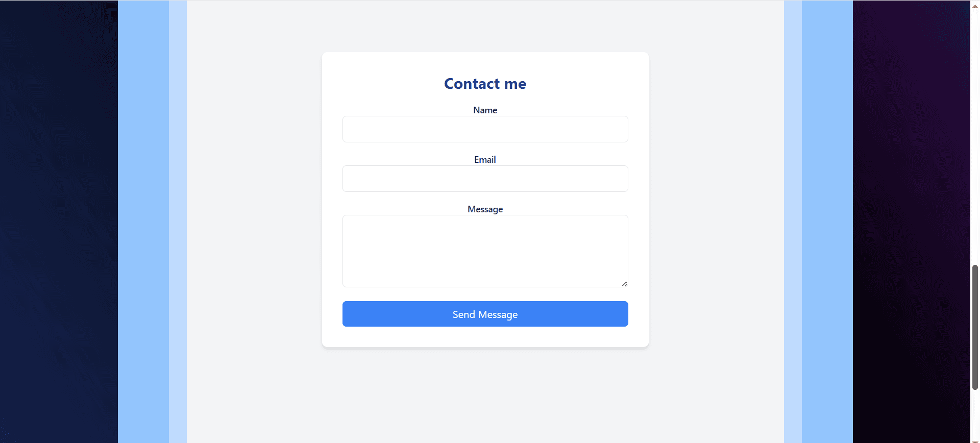The height and width of the screenshot is (443, 980).
Task: Click the Name input field
Action: tap(485, 129)
